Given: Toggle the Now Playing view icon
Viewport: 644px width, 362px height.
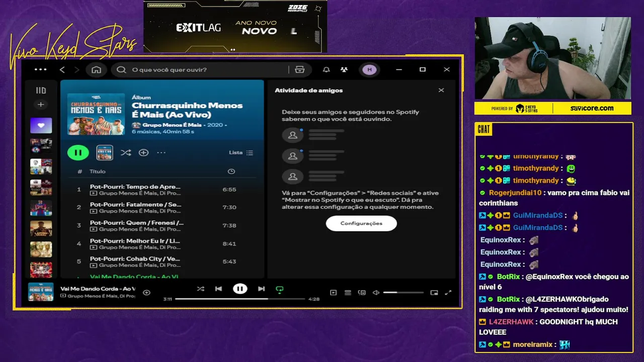Looking at the screenshot, I should pyautogui.click(x=333, y=293).
